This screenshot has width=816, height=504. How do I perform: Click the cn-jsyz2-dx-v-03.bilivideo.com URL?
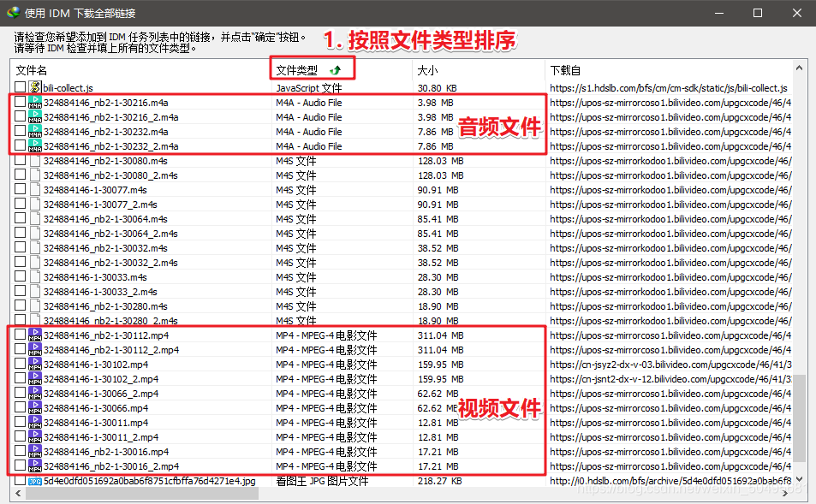(x=670, y=365)
